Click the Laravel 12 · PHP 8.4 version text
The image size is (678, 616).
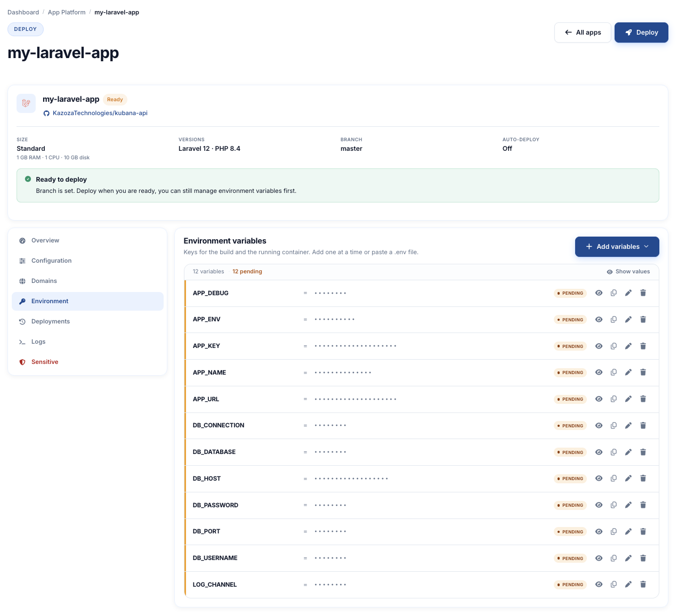click(209, 149)
